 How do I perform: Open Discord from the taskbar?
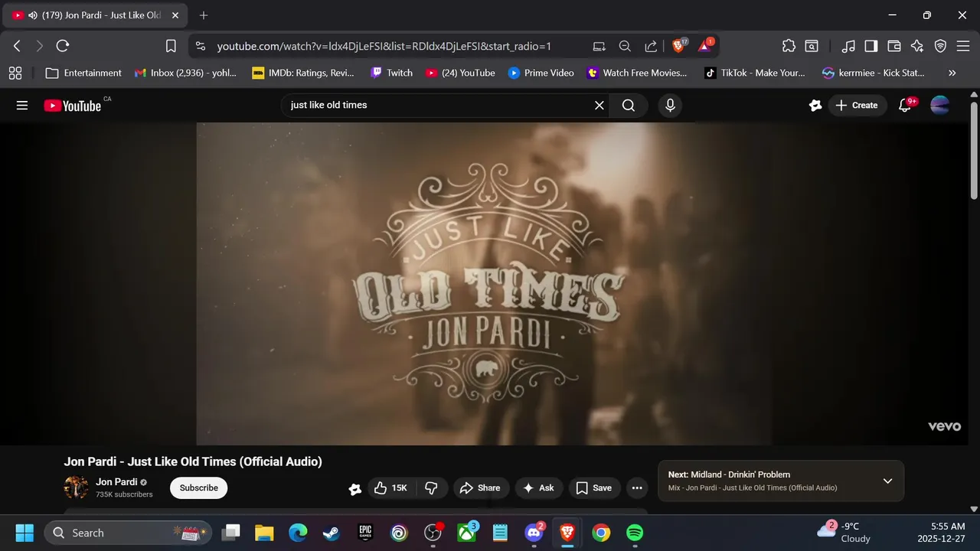pos(534,533)
